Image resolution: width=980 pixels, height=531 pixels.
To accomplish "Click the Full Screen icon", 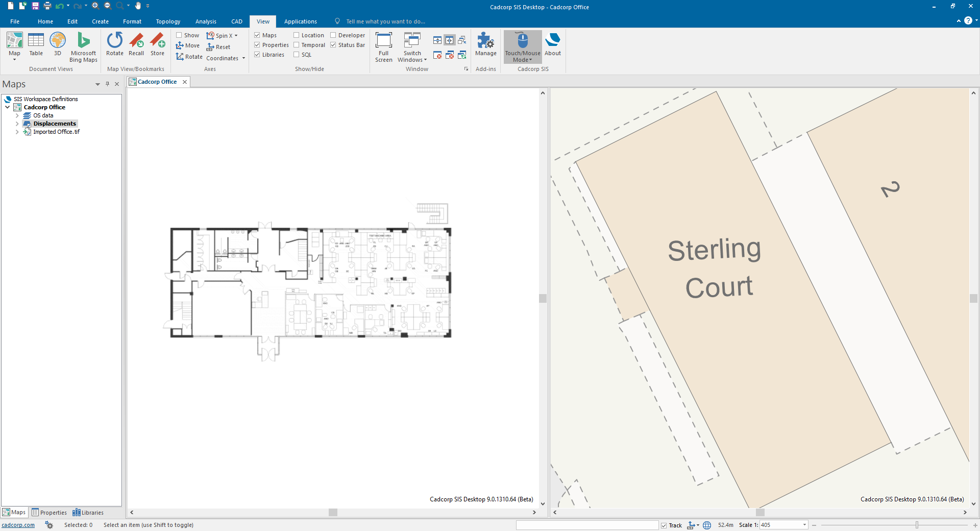I will (383, 47).
